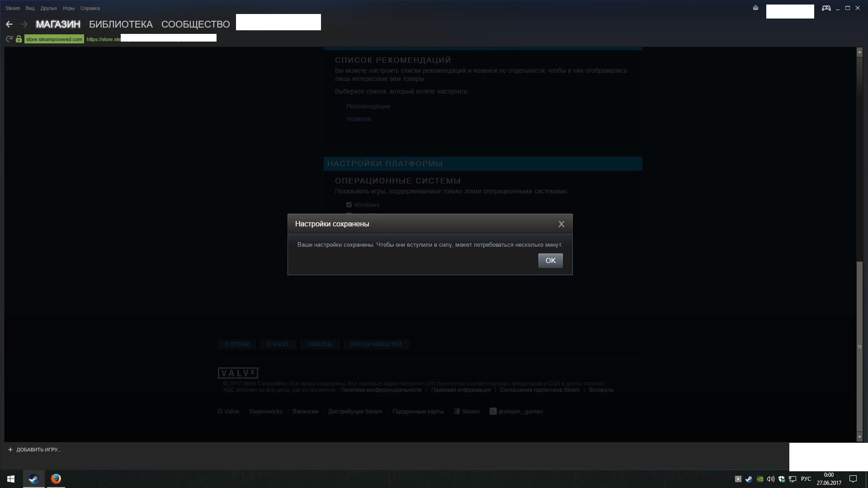Click the plus icon to add a game
The width and height of the screenshot is (868, 488).
10,450
